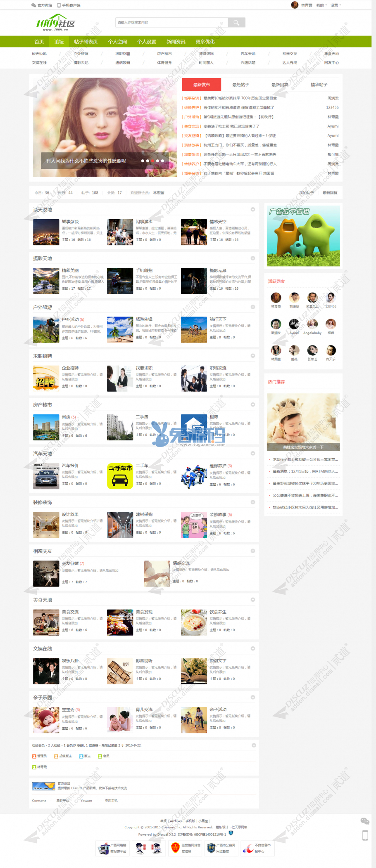Collapse the 求职招聘 section
Screen dimensions: 376x868
253,356
